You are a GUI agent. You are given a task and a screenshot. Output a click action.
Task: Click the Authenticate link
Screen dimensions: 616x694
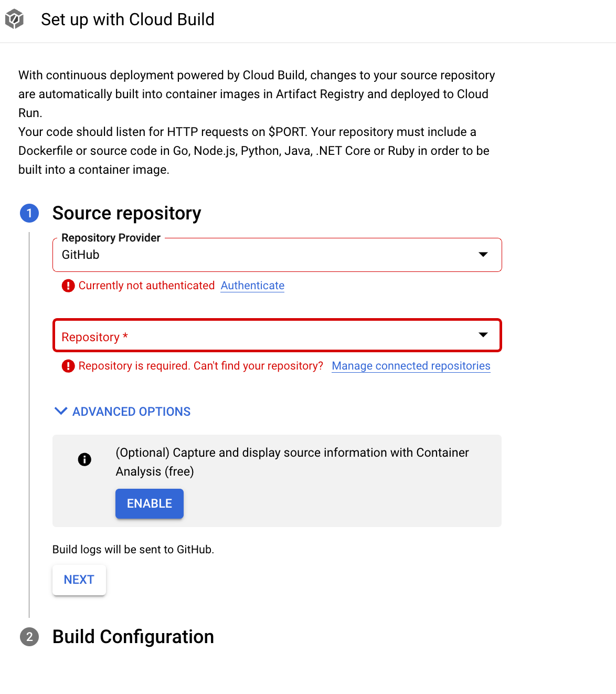point(252,286)
